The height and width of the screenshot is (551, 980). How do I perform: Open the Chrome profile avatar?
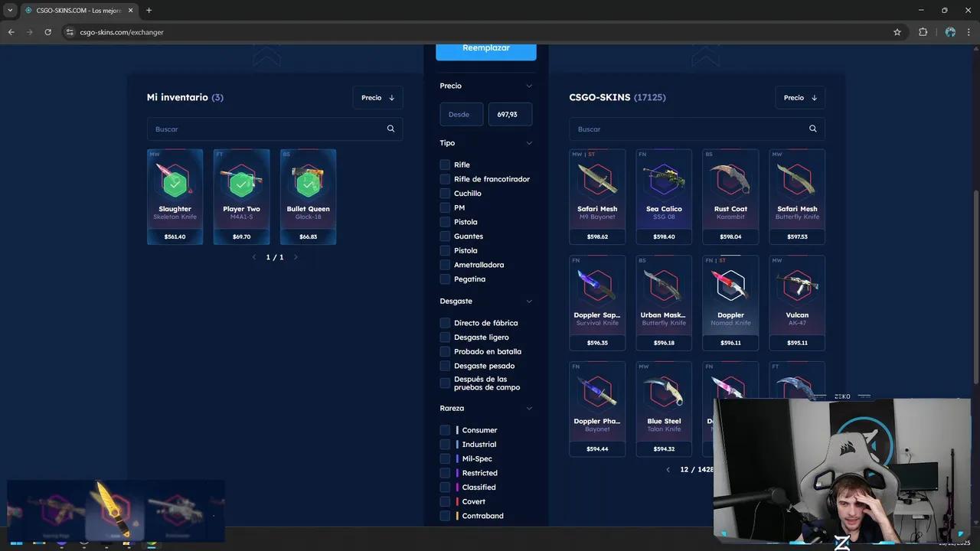point(950,32)
